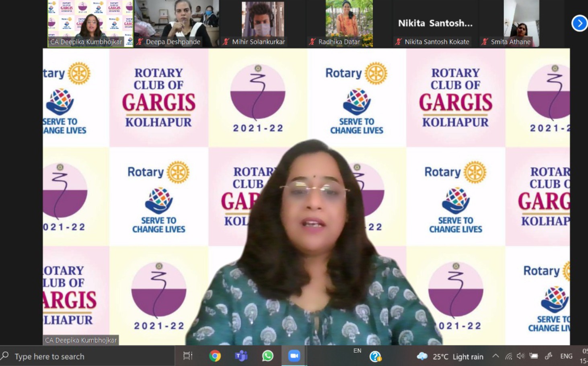The width and height of the screenshot is (588, 366).
Task: Click the ENG input language indicator
Action: coord(566,356)
